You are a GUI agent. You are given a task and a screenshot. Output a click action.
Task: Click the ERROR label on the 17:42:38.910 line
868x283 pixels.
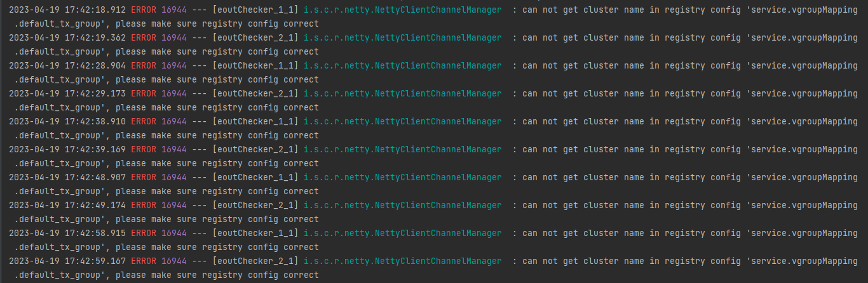coord(143,122)
